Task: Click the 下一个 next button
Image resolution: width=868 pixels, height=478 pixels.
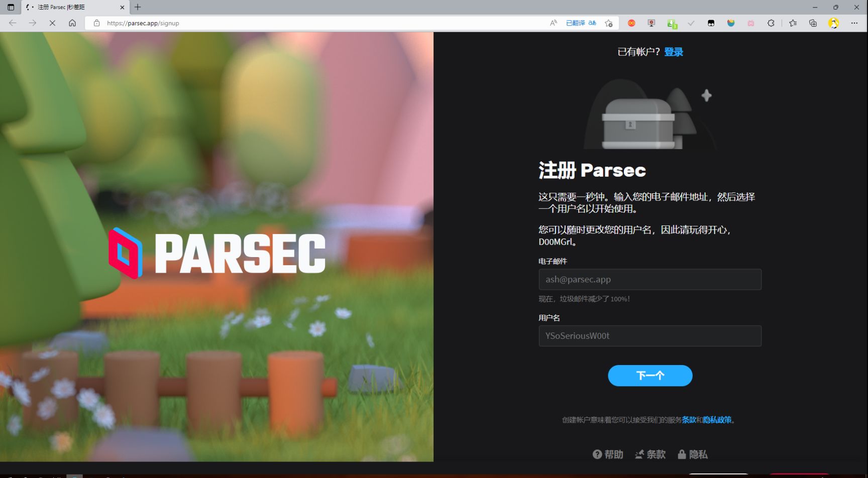Action: tap(650, 376)
